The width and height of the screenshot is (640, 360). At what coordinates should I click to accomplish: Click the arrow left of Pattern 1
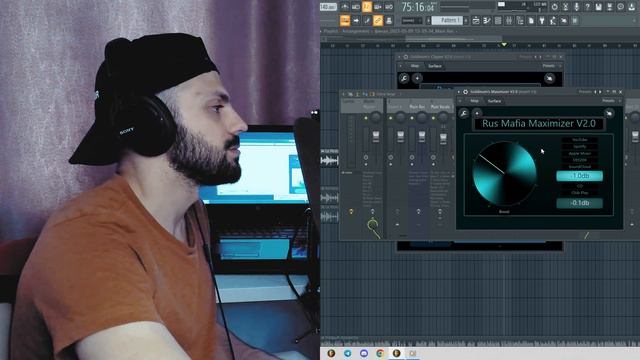pos(429,20)
